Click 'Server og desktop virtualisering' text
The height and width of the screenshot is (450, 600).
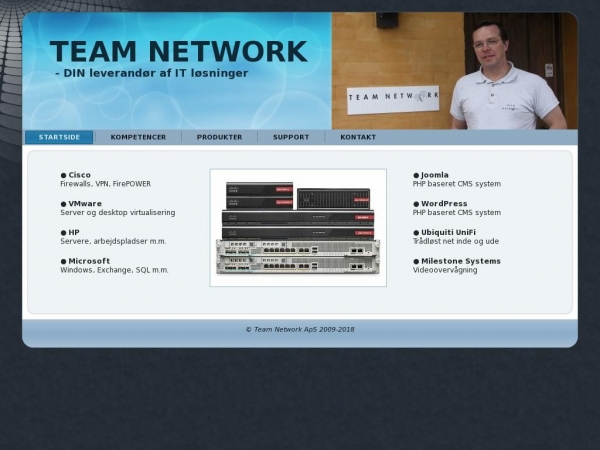click(118, 213)
